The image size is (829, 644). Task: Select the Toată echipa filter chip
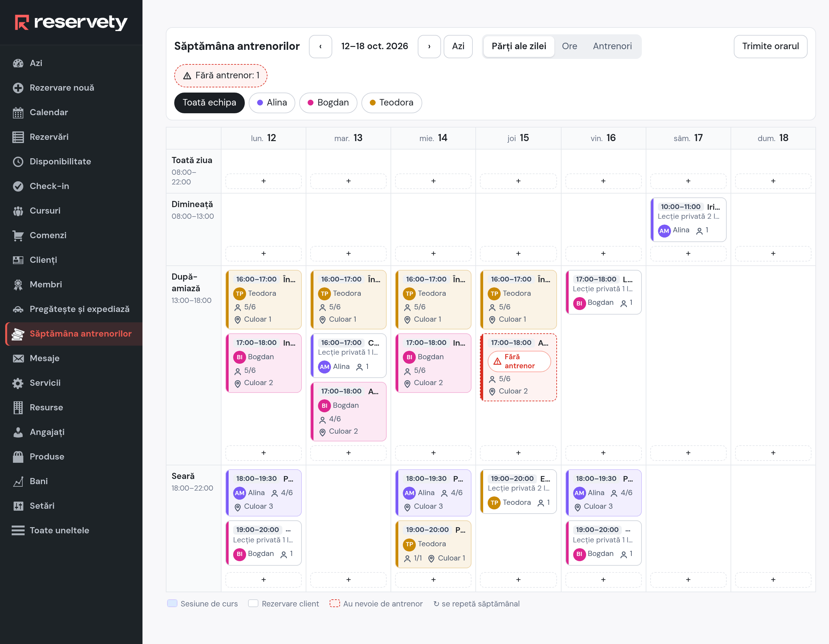point(209,103)
